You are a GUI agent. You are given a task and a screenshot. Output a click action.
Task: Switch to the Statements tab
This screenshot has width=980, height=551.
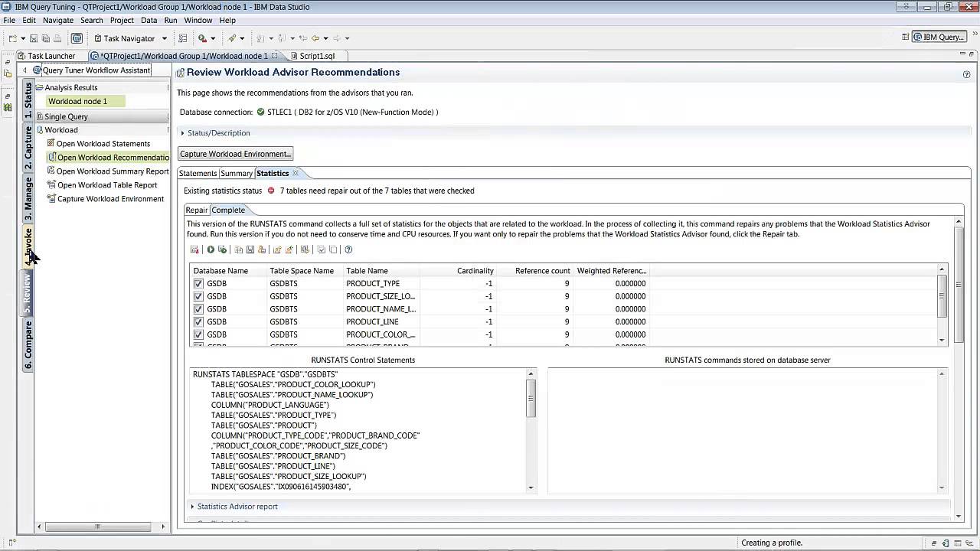198,174
